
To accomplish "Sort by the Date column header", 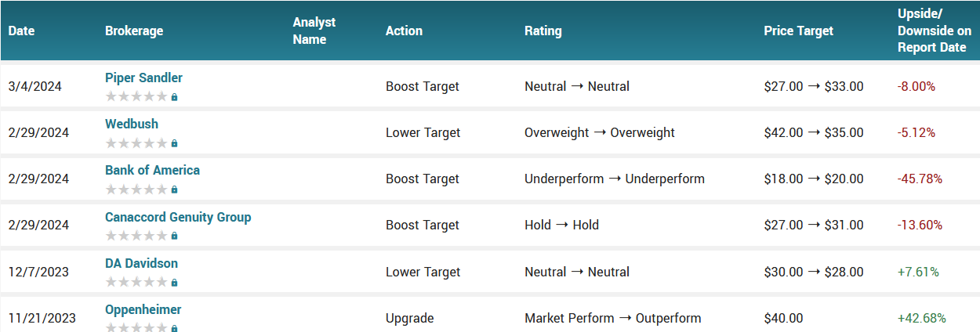I will point(22,31).
